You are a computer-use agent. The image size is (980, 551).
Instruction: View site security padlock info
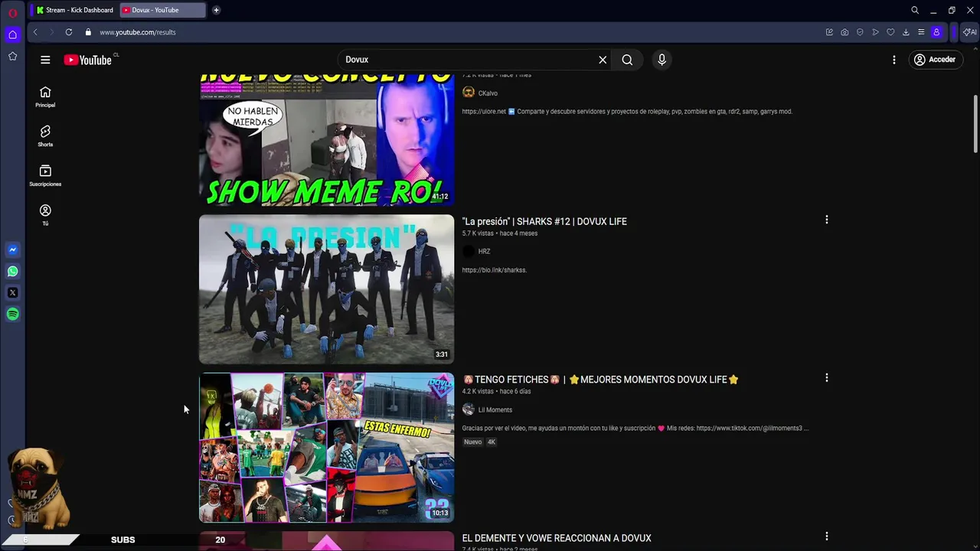coord(88,32)
